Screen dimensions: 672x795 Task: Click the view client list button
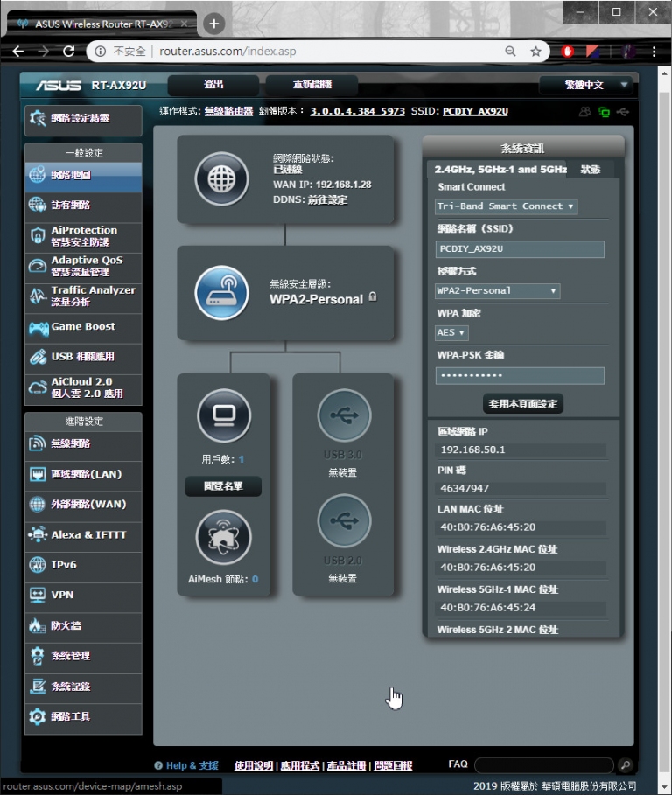223,486
